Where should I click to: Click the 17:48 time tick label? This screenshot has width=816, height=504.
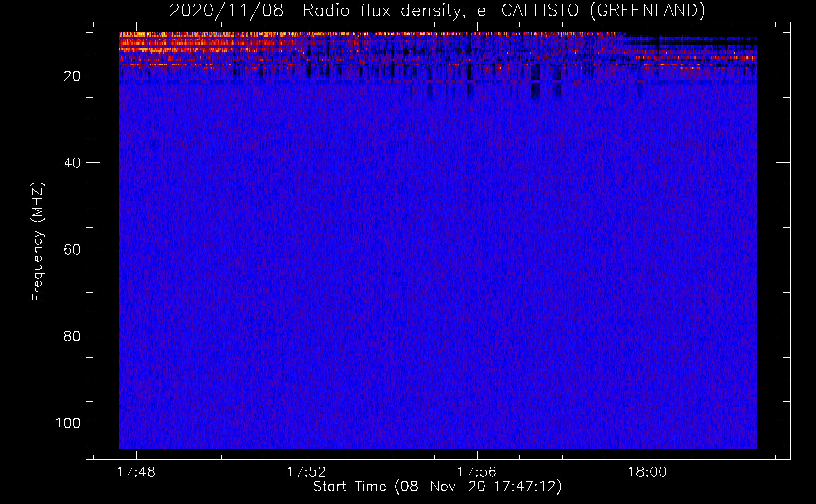[136, 472]
